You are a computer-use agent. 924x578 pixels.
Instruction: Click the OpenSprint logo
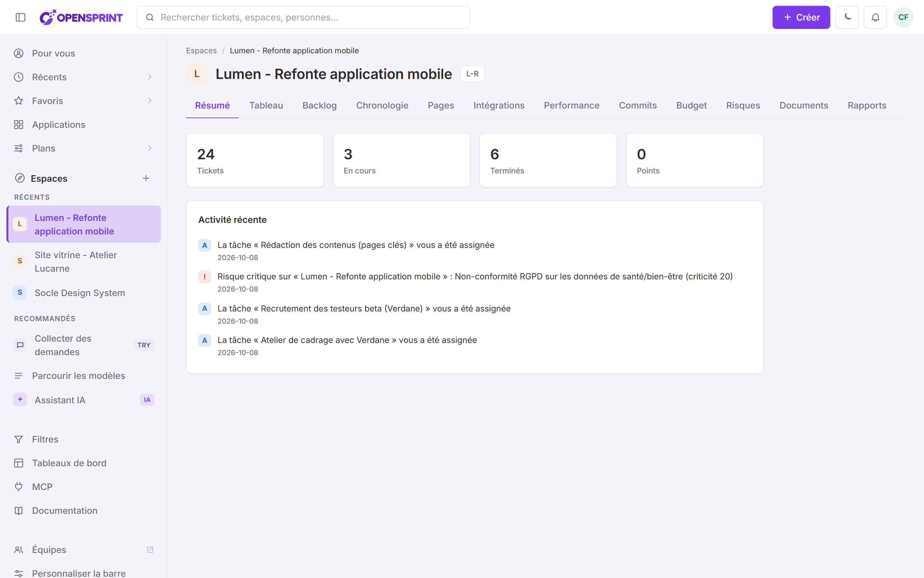point(81,17)
